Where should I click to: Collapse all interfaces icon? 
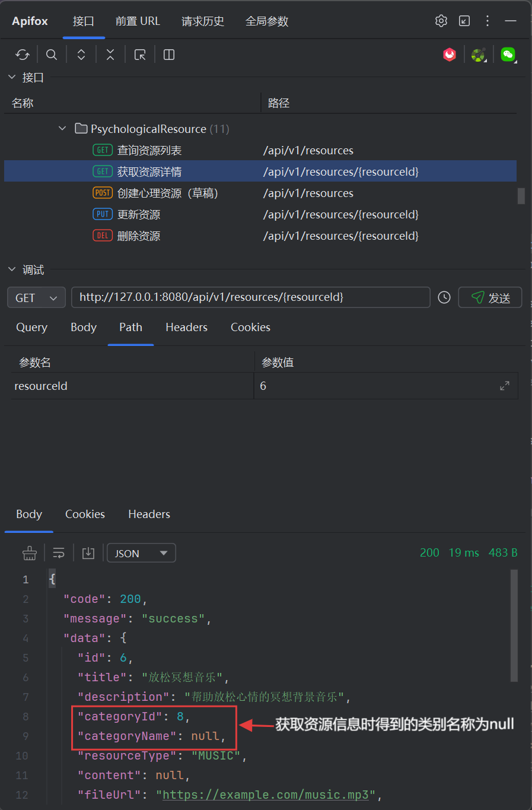click(110, 55)
